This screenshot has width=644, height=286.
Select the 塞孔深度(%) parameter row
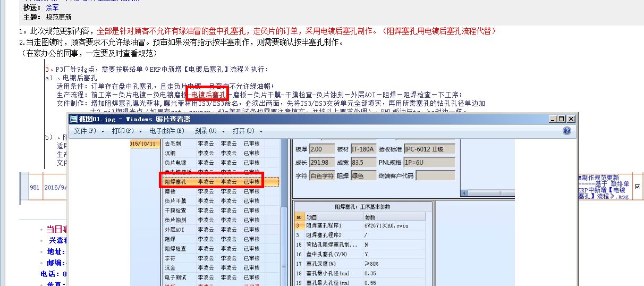(x=360, y=264)
